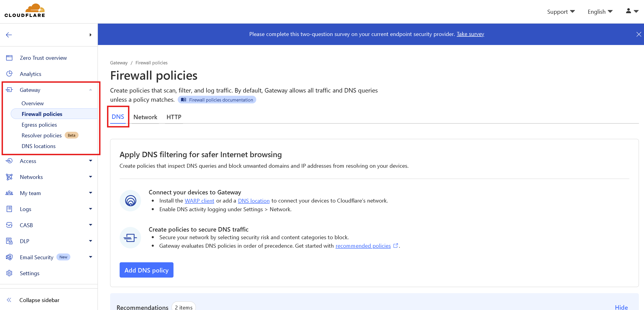Open Firewall policies in sidebar
The image size is (644, 310).
pos(54,114)
